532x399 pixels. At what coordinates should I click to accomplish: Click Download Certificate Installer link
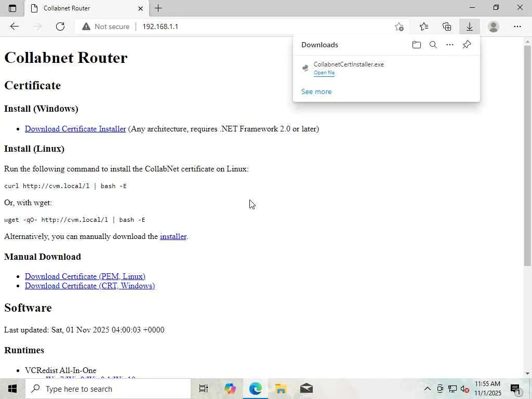pos(75,129)
